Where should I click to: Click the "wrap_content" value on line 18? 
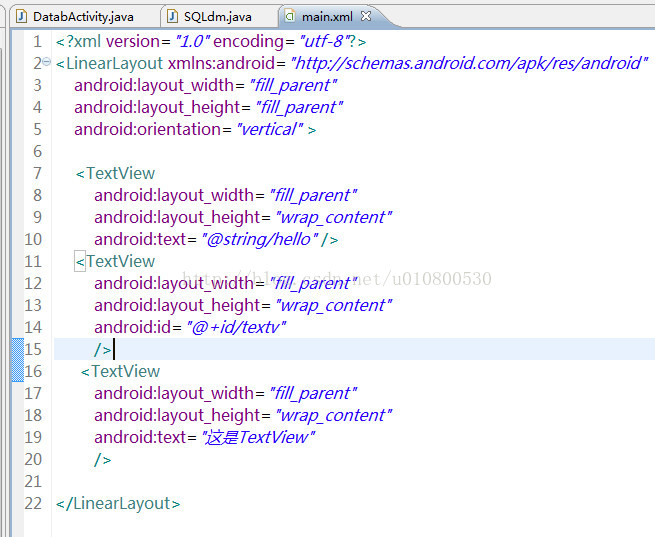pyautogui.click(x=333, y=415)
